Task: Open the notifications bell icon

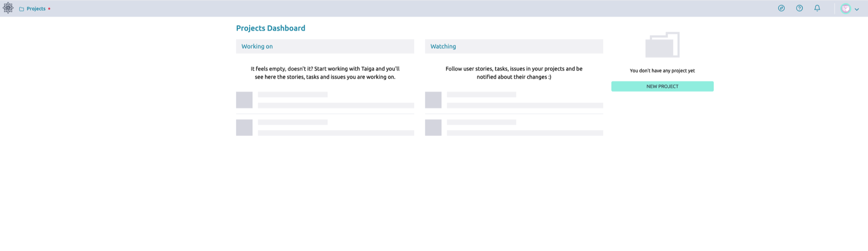Action: tap(817, 8)
